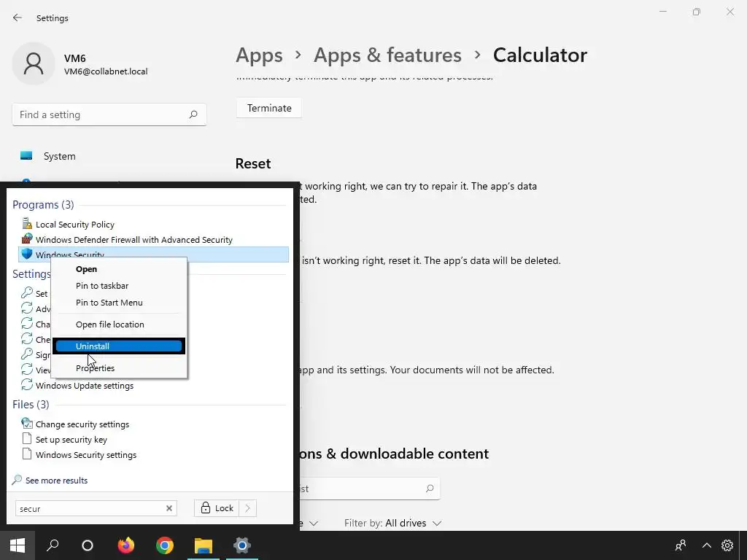Screen dimensions: 747x560
Task: Click VM6@collabnet.local account email
Action: pos(106,71)
